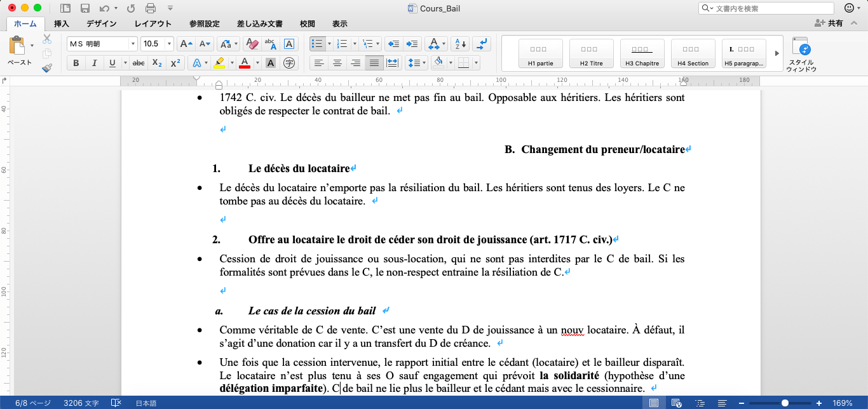
Task: Open the font size 10.5 dropdown
Action: [x=169, y=44]
